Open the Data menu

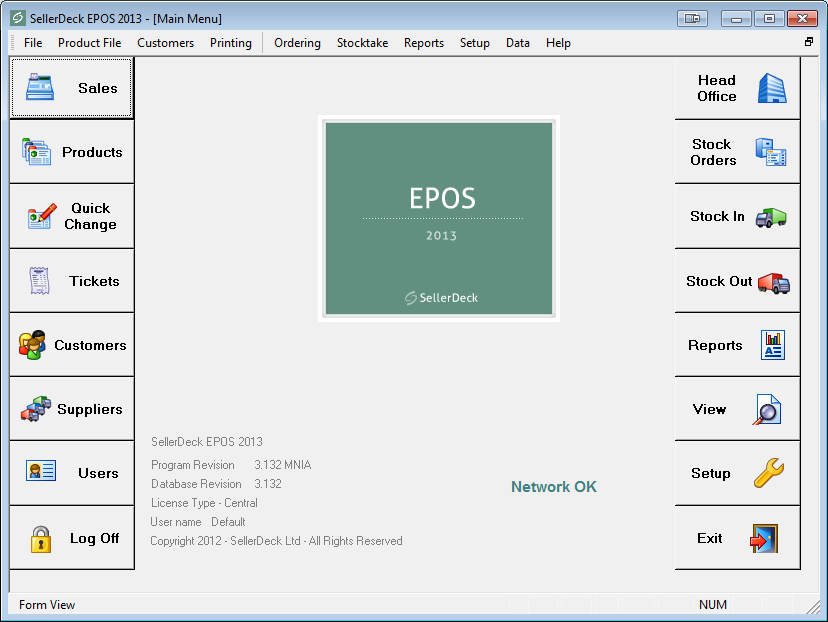[x=517, y=43]
